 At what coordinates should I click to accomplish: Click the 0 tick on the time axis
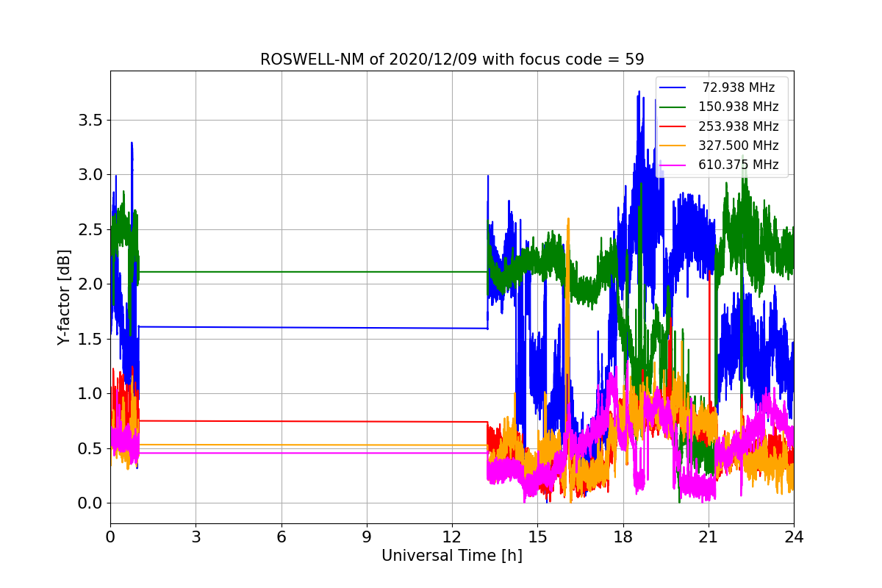click(x=110, y=537)
